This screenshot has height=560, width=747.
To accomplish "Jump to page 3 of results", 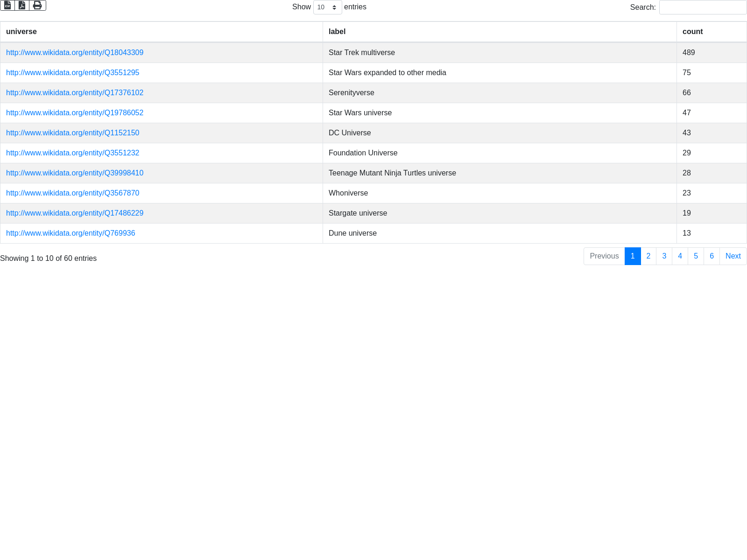I will [x=664, y=256].
